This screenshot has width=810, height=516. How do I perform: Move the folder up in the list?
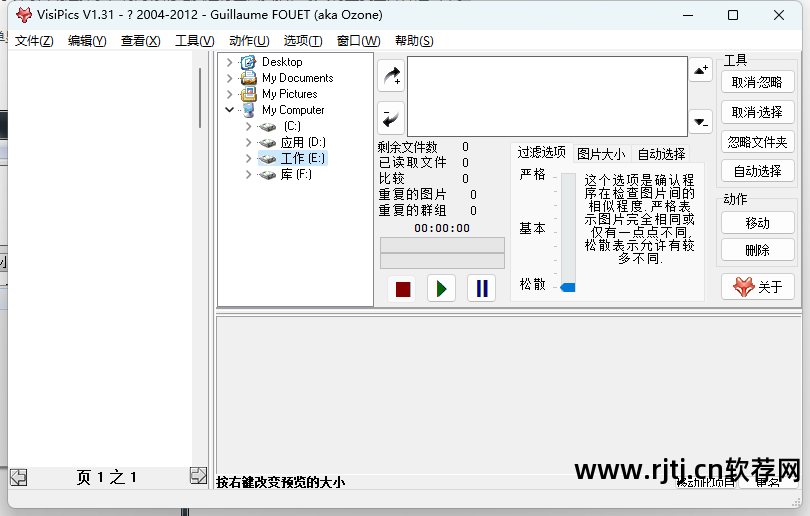[701, 70]
